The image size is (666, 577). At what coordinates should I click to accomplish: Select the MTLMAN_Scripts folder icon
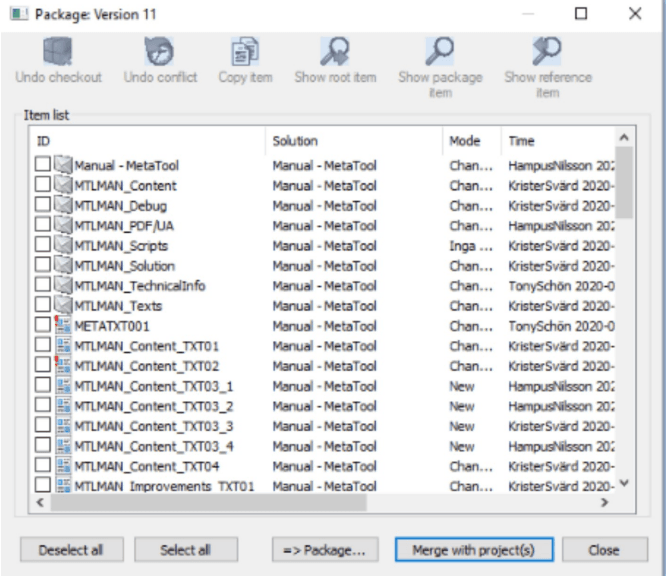tap(63, 245)
